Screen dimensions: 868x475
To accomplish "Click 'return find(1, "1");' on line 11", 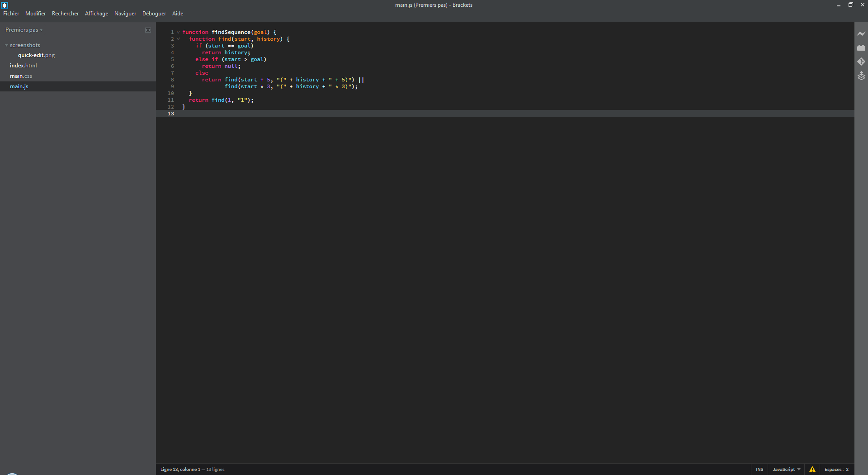I will click(221, 100).
